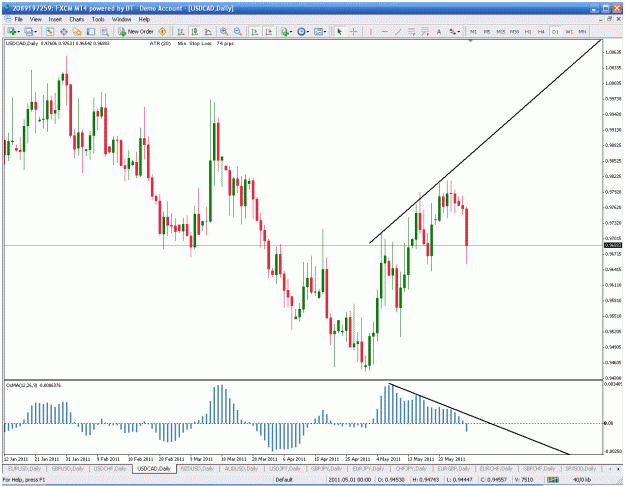Switch to the GBPUSD,Daily chart tab
Viewport: 625px width, 486px height.
67,468
